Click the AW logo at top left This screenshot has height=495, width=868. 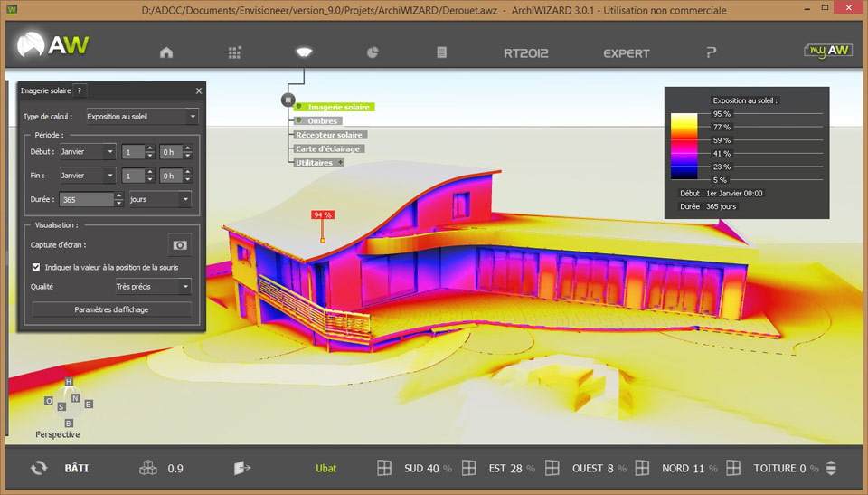[52, 45]
